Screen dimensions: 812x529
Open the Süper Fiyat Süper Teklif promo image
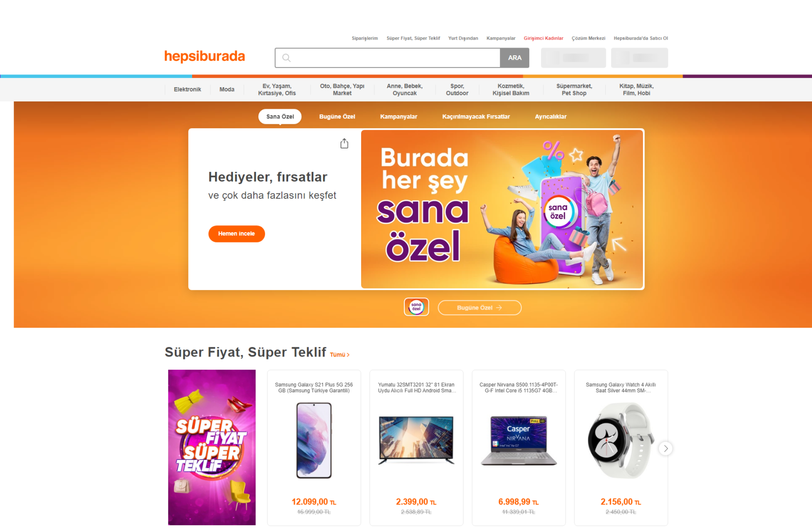[x=212, y=447]
